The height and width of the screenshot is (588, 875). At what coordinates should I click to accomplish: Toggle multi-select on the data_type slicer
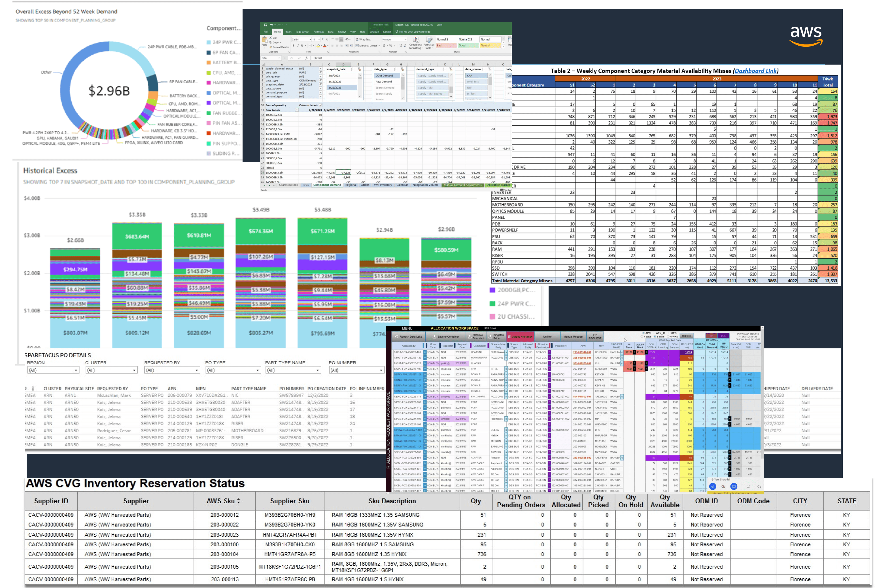point(396,69)
